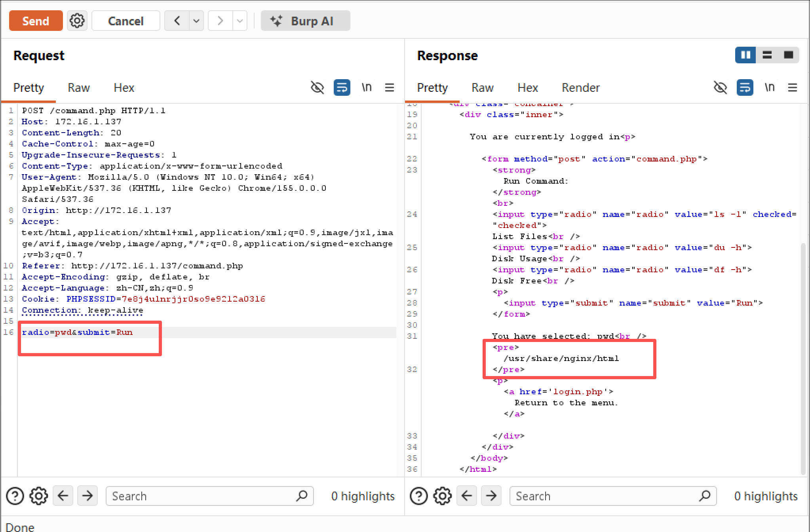The image size is (810, 532).
Task: Switch Request view to Raw tab
Action: coord(79,87)
